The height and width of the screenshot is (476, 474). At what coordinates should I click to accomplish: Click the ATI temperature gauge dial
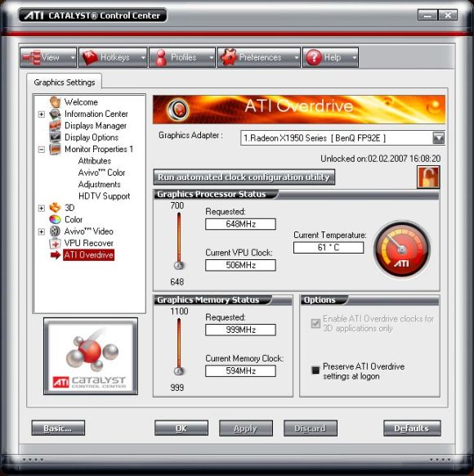(x=401, y=249)
